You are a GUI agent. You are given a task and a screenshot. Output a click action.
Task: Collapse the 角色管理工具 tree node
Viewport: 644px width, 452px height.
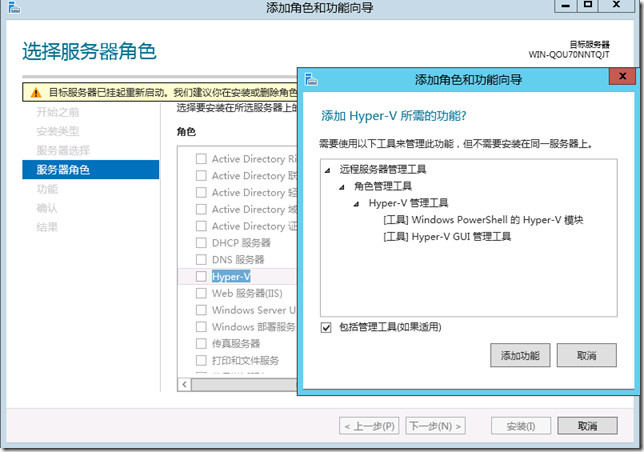coord(342,187)
